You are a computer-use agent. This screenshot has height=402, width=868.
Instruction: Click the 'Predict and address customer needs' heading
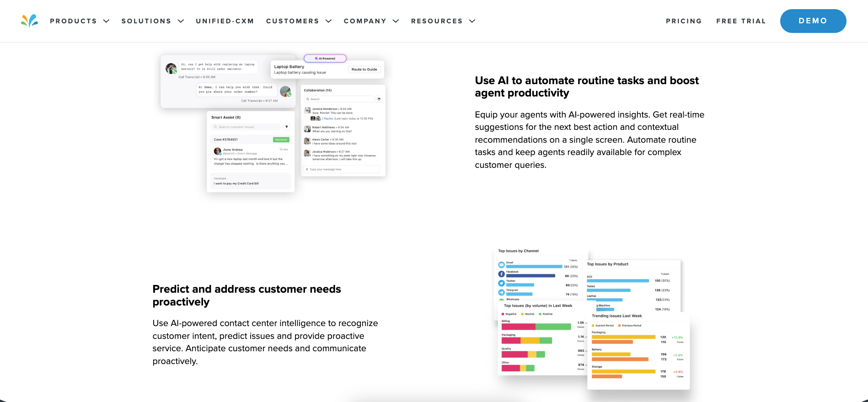247,295
